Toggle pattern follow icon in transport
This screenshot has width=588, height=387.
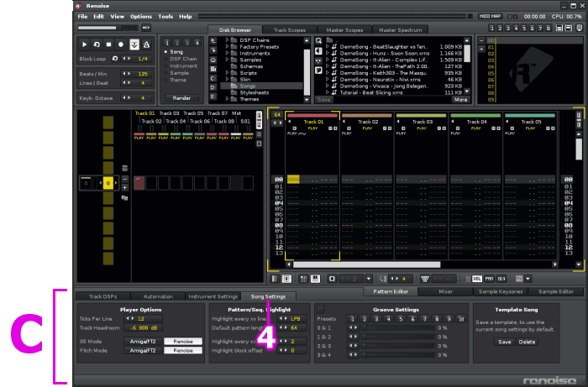[x=134, y=44]
